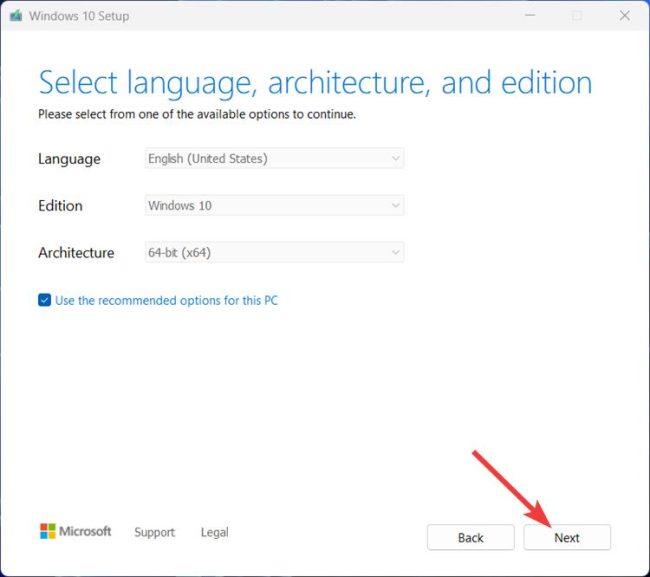The width and height of the screenshot is (650, 577).
Task: Open the Language dropdown
Action: pos(273,158)
